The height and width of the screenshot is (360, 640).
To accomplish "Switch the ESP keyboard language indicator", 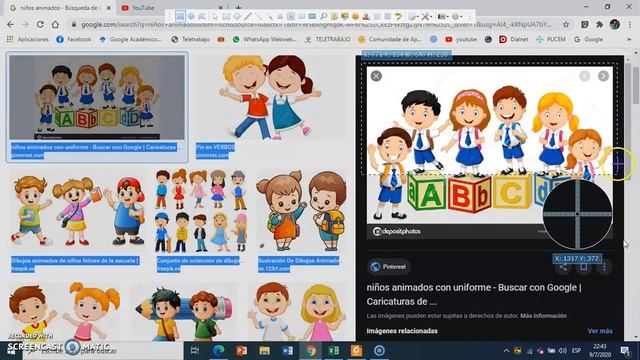I will click(576, 350).
